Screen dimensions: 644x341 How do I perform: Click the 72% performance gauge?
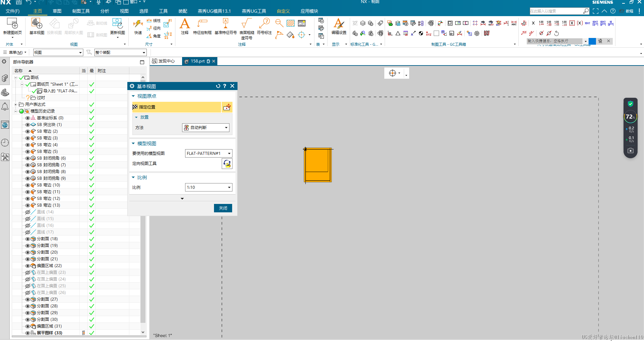tap(630, 117)
